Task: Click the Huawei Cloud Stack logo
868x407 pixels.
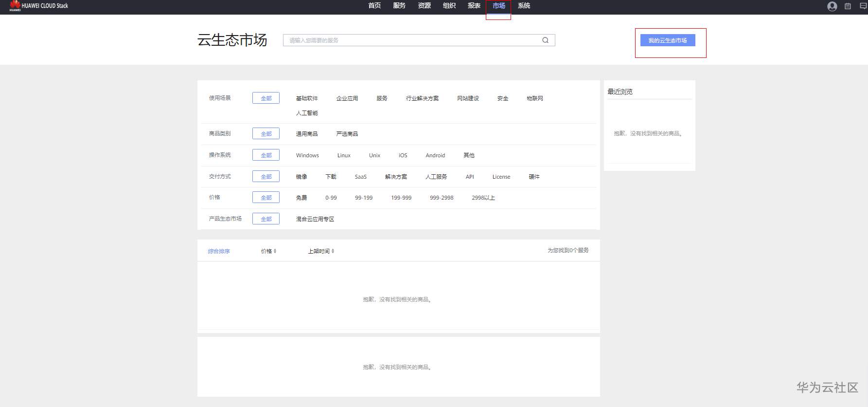Action: point(39,6)
